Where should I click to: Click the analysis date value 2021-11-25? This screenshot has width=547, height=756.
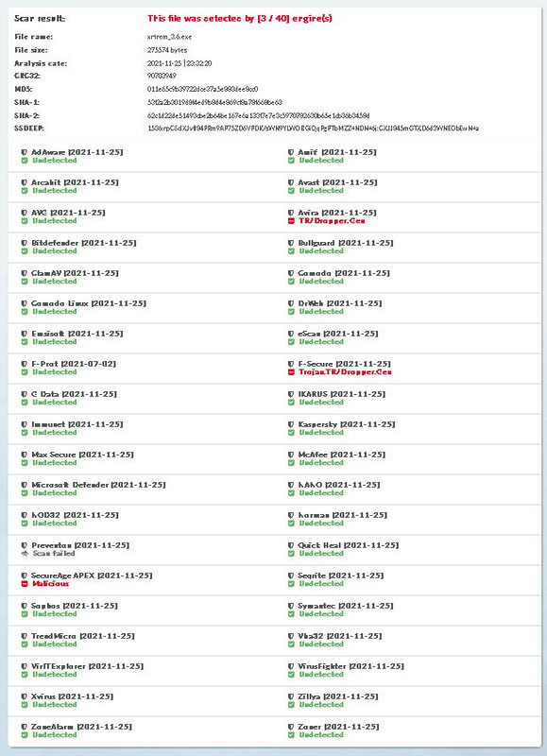[179, 63]
